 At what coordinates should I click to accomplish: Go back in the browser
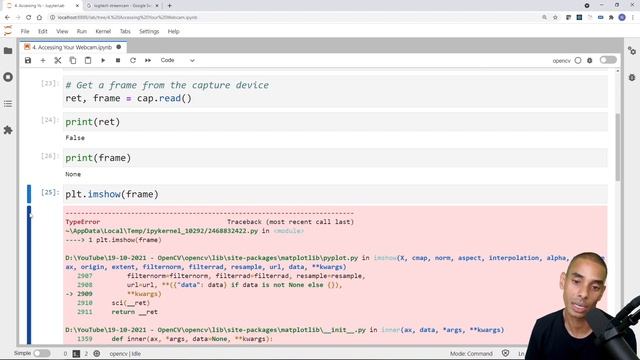point(7,18)
